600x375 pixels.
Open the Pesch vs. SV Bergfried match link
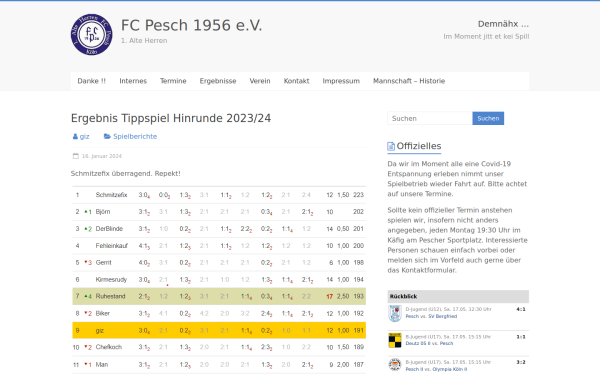tap(431, 316)
